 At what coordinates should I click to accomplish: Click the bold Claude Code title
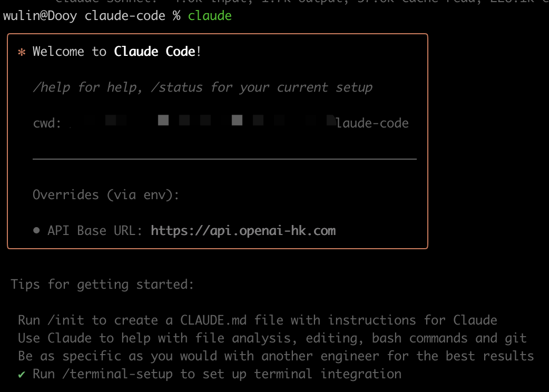pos(154,52)
